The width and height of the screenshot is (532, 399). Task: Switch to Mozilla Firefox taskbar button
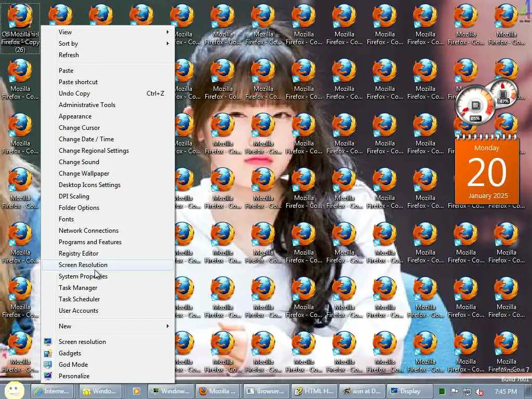(x=219, y=391)
